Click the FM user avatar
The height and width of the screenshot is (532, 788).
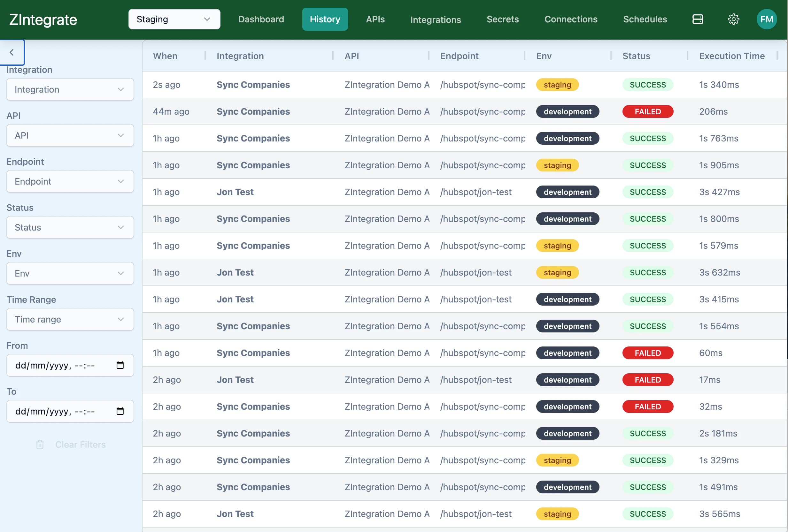point(767,19)
